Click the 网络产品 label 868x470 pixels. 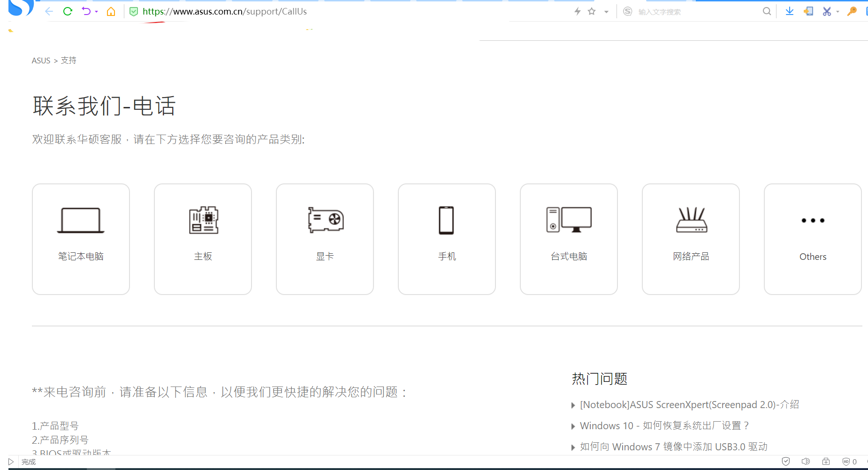coord(691,257)
